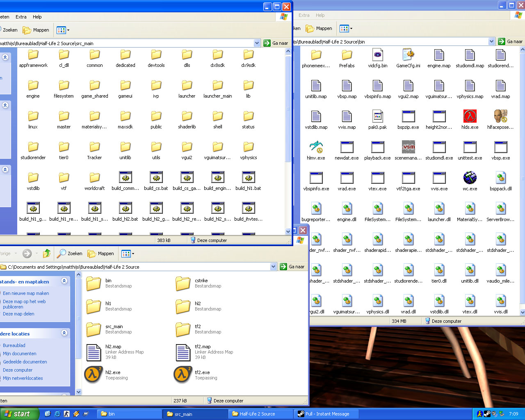Open the src_main folder in Half-Life 2 Source window

(94, 329)
